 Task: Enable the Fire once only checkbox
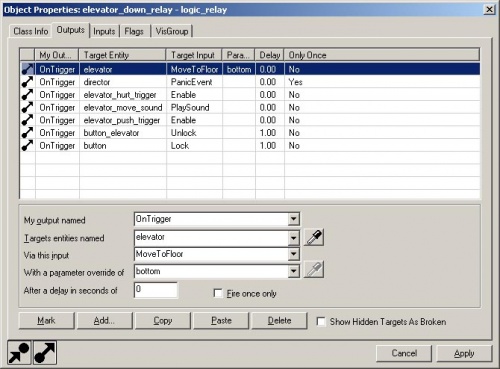coord(218,293)
